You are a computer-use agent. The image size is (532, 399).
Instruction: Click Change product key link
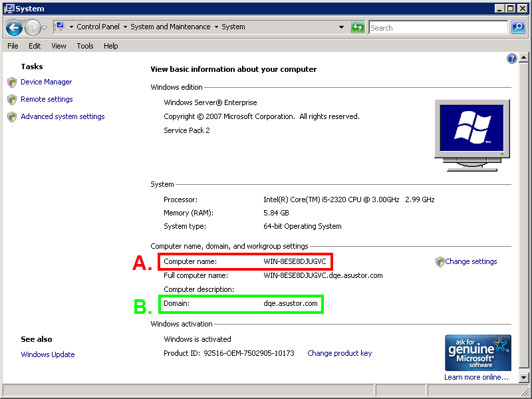point(340,353)
